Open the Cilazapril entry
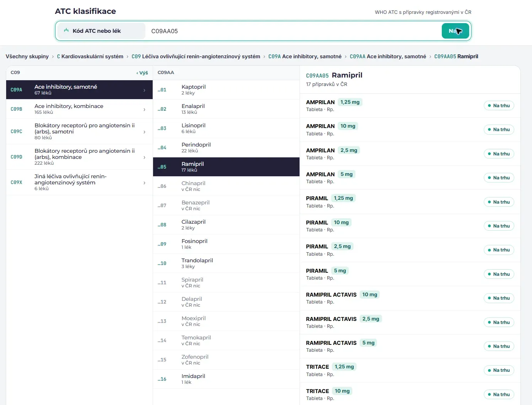Viewport: 532px width, 405px height. pos(226,225)
